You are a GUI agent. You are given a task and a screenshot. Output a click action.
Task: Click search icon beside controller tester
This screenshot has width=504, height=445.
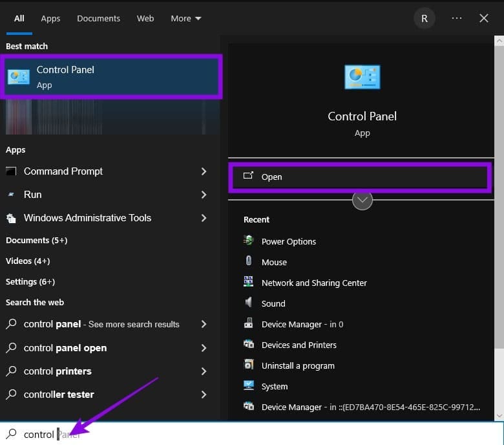(x=11, y=394)
